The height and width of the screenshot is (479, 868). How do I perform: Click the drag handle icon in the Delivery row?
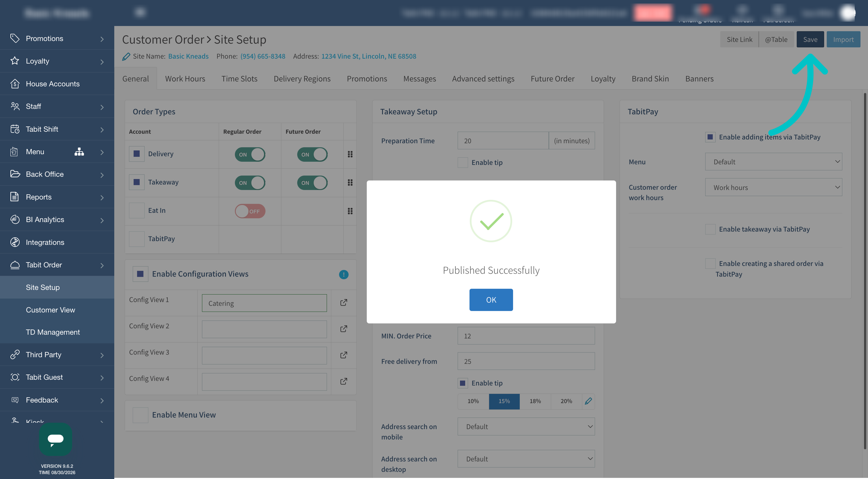click(350, 154)
